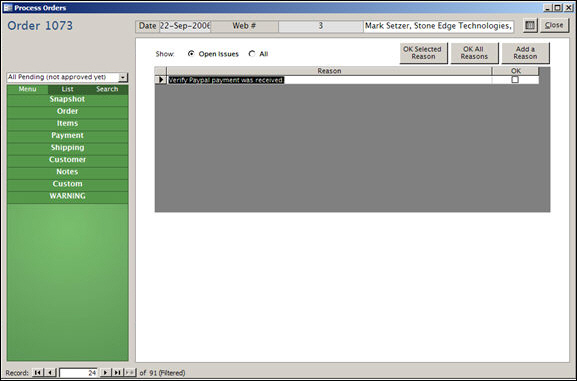Image resolution: width=577 pixels, height=381 pixels.
Task: Open the Payment section
Action: tap(67, 135)
